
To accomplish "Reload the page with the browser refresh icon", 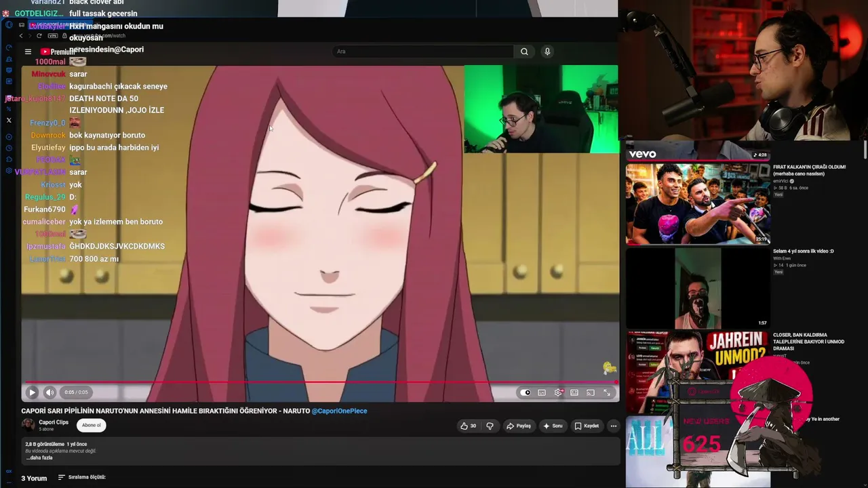I will (x=39, y=36).
